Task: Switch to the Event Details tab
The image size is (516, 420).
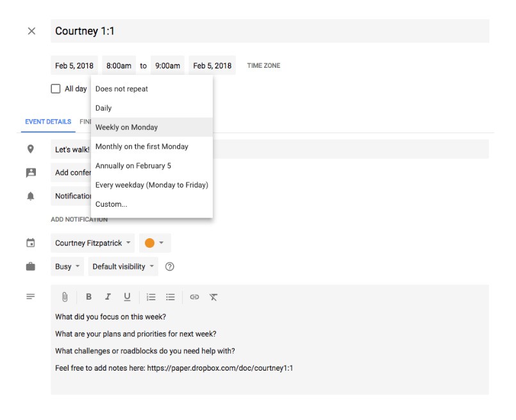Action: pyautogui.click(x=48, y=122)
